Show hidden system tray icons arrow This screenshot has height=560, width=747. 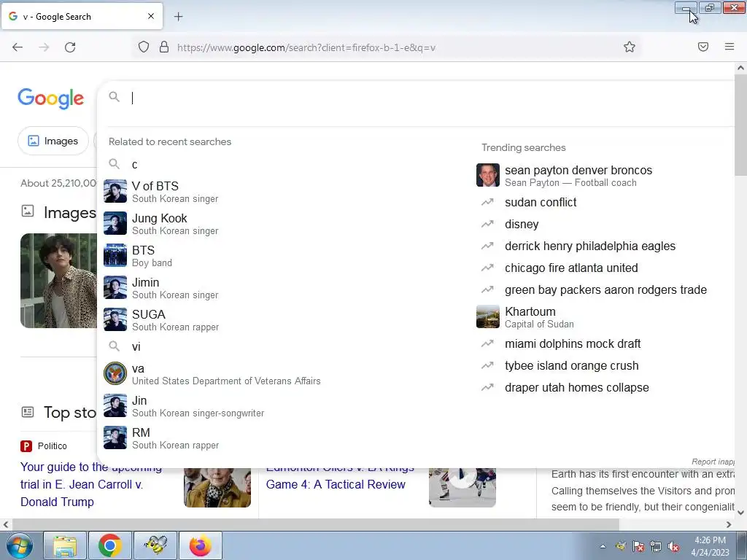(603, 546)
